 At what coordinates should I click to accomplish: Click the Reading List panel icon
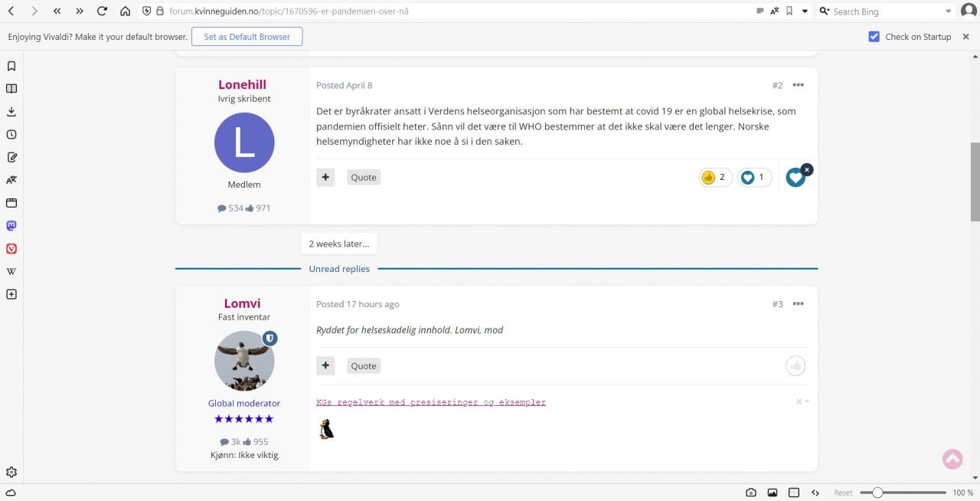tap(11, 88)
